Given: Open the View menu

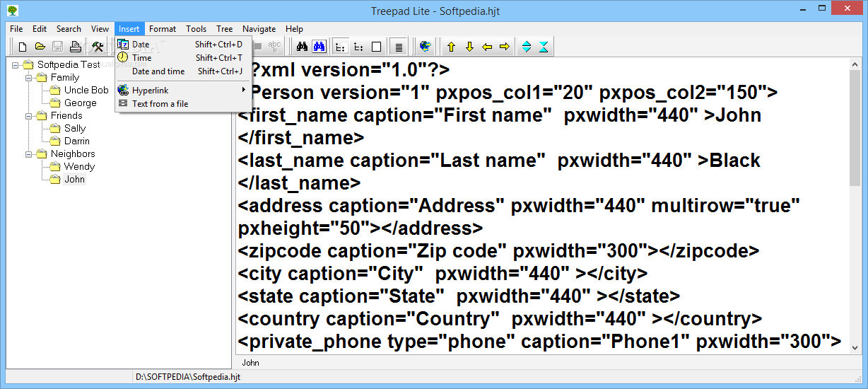Looking at the screenshot, I should pyautogui.click(x=100, y=29).
